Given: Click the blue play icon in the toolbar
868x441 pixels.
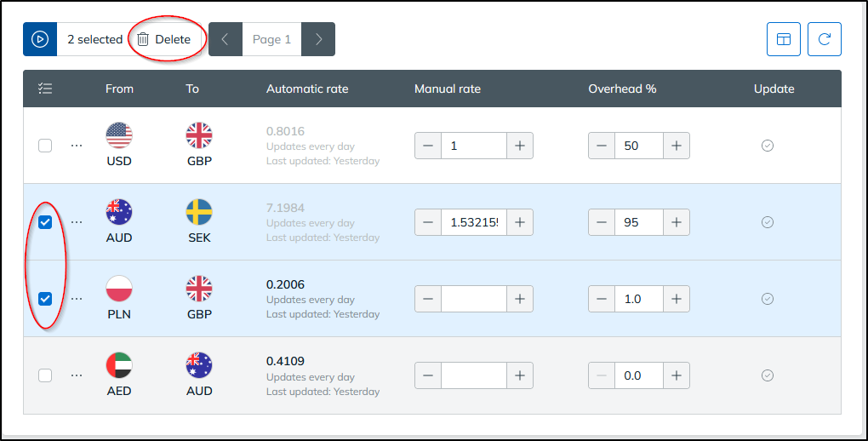Looking at the screenshot, I should tap(40, 39).
